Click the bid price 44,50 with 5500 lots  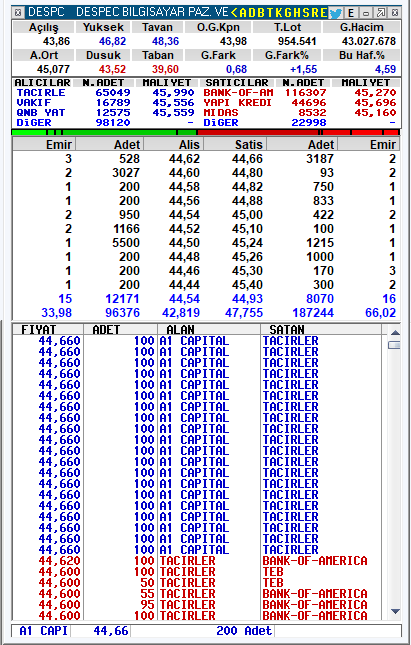(184, 243)
